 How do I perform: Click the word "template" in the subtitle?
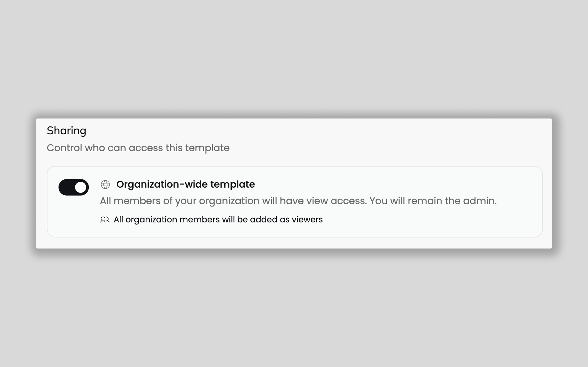click(207, 148)
